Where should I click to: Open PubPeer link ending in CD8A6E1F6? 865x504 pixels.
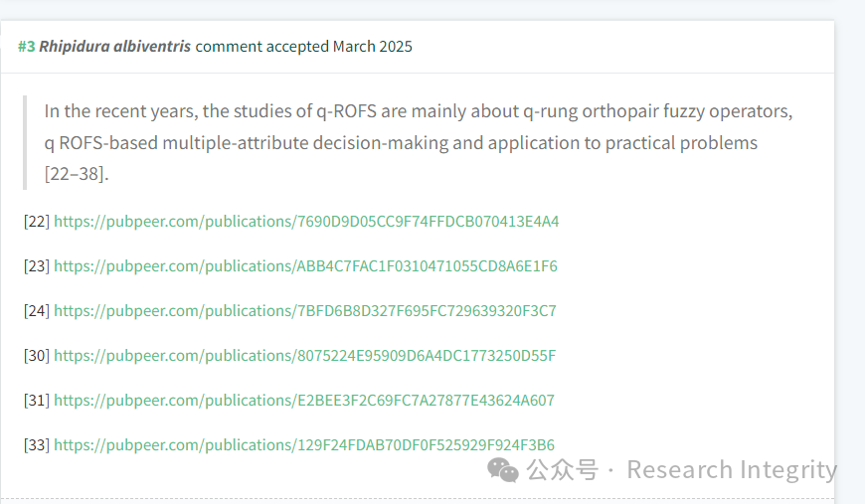305,265
